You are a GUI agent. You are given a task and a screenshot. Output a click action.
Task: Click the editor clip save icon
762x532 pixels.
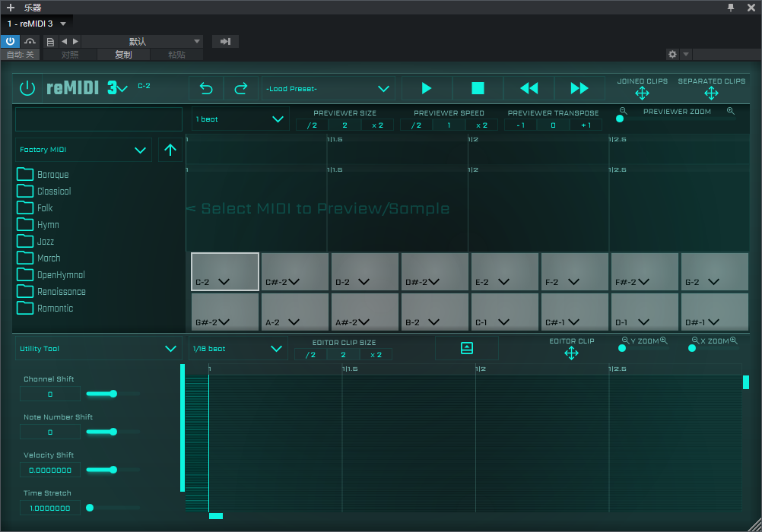(x=466, y=348)
